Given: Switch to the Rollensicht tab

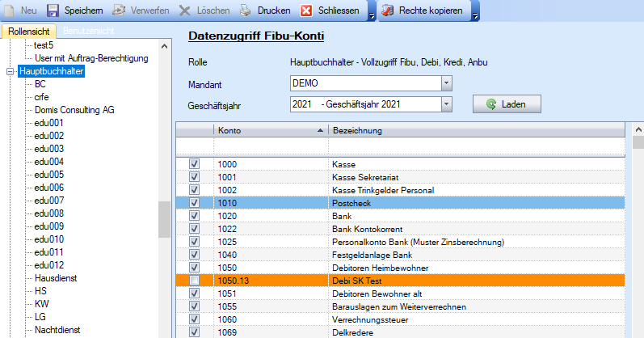Looking at the screenshot, I should click(28, 32).
